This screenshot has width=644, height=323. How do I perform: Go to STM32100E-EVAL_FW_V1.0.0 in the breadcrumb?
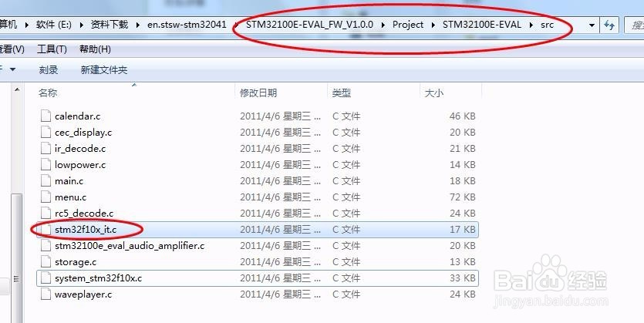coord(310,25)
